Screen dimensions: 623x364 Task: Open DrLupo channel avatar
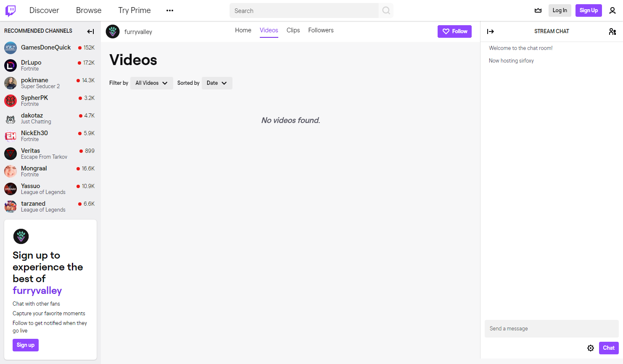coord(11,65)
